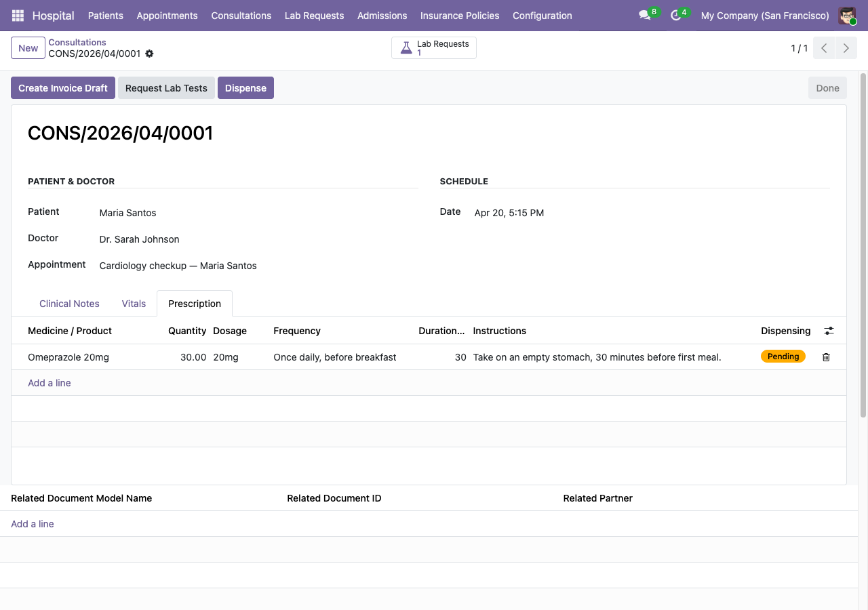868x610 pixels.
Task: Click the Done status button
Action: pyautogui.click(x=827, y=88)
